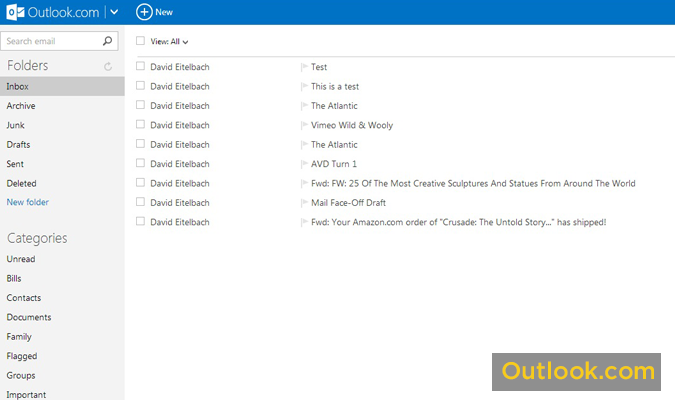Flag the "This is a test" email
The height and width of the screenshot is (400, 675).
304,86
